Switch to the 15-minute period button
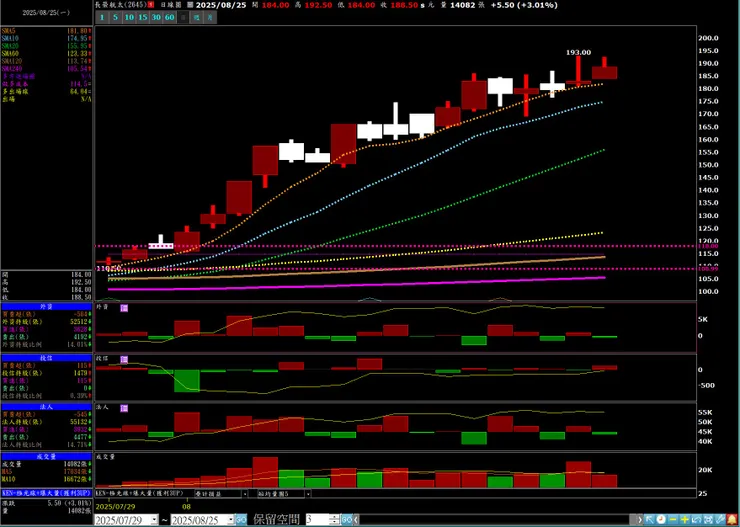The width and height of the screenshot is (740, 527). (x=143, y=17)
